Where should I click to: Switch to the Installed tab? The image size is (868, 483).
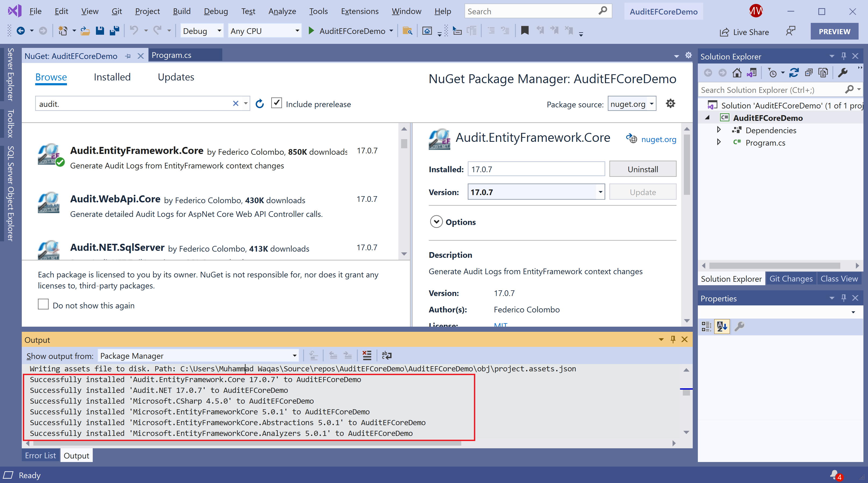click(x=112, y=77)
